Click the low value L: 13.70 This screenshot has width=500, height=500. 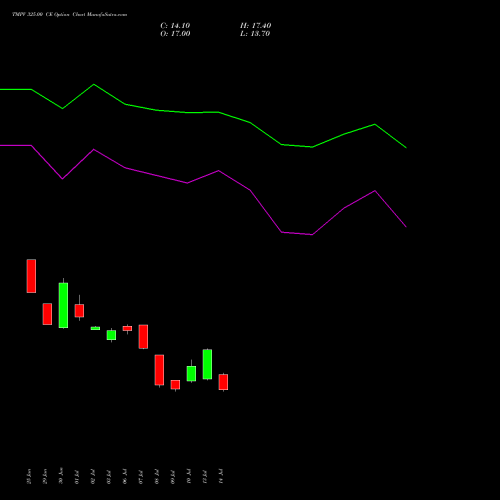coord(255,34)
